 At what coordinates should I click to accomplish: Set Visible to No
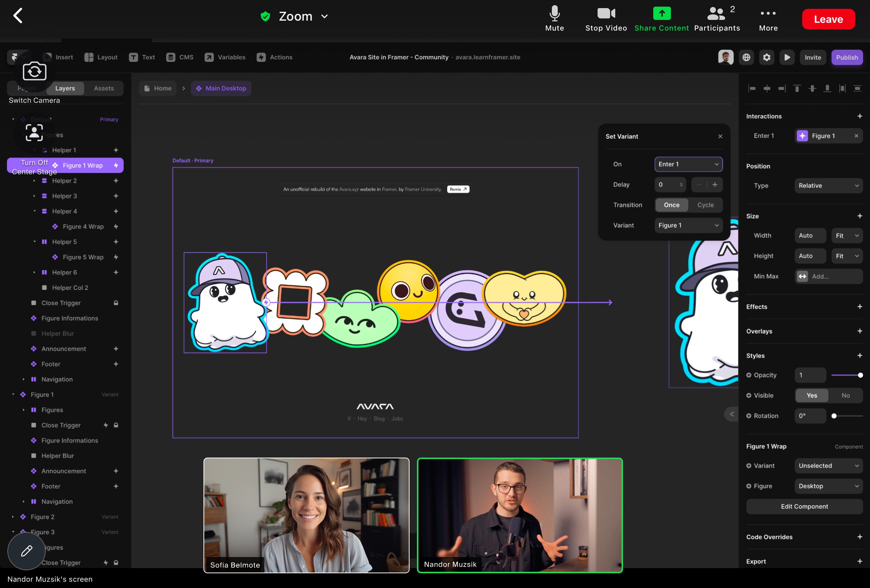(845, 395)
